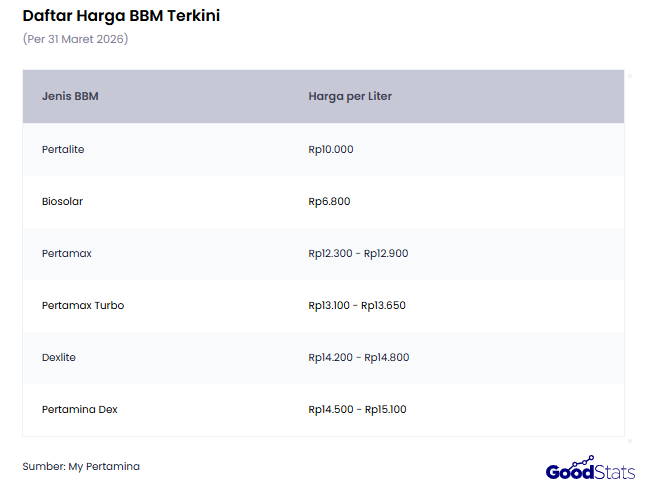Viewport: 657px width, 491px height.
Task: Click the Biosolar price Rp6.800
Action: (x=329, y=201)
